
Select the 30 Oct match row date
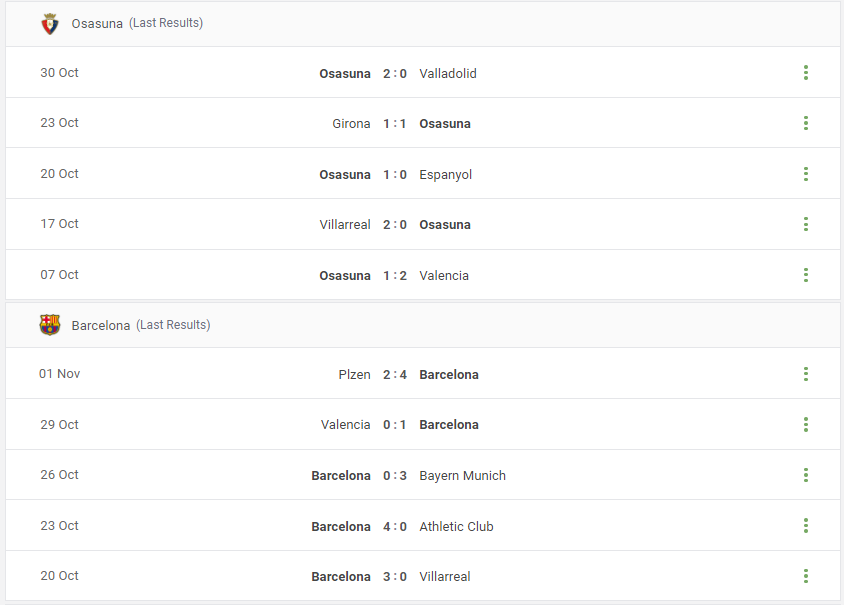[x=59, y=73]
